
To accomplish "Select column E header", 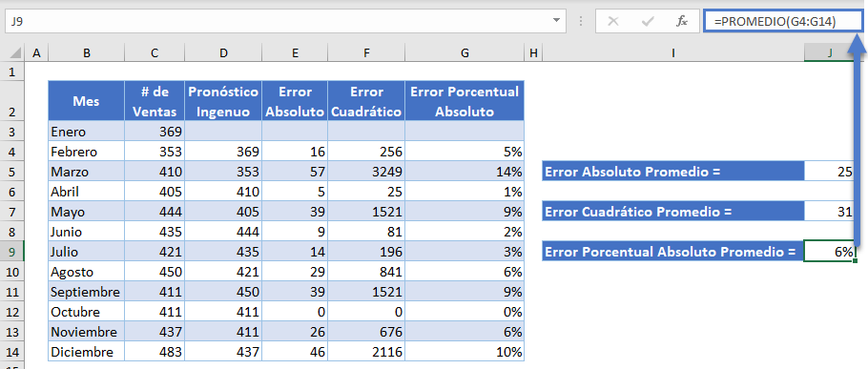I will (295, 53).
